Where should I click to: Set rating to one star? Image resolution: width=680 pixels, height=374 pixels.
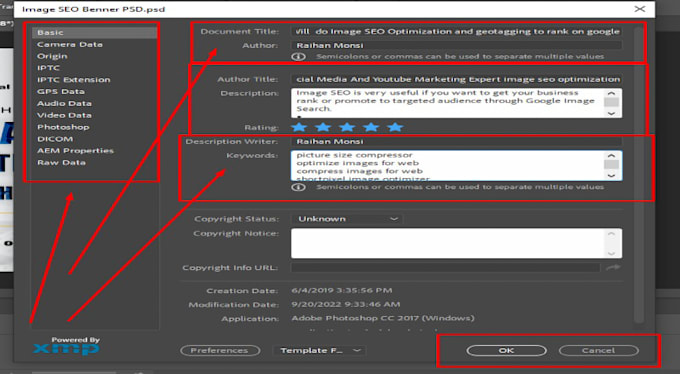click(x=299, y=127)
